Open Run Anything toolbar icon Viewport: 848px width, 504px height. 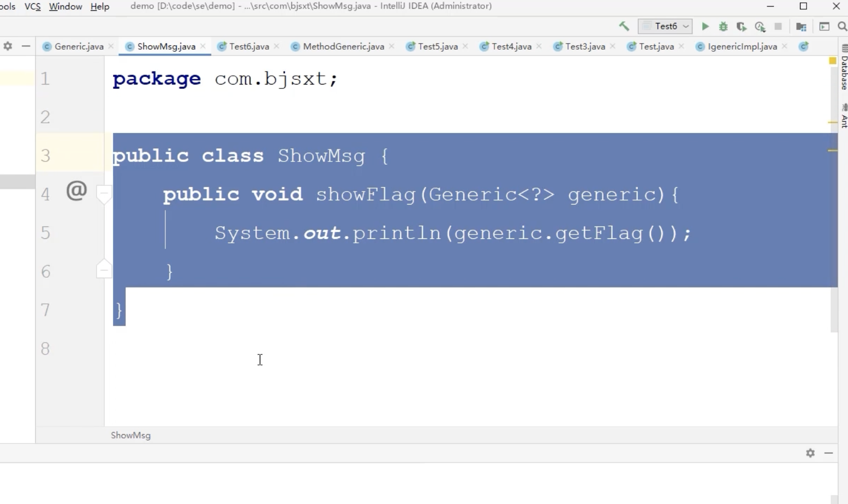point(825,26)
